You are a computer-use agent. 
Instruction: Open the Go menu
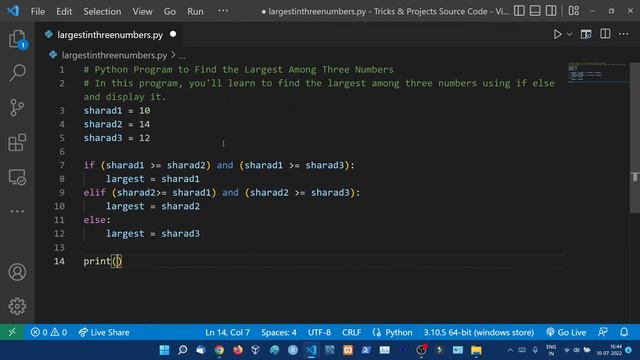(x=170, y=11)
